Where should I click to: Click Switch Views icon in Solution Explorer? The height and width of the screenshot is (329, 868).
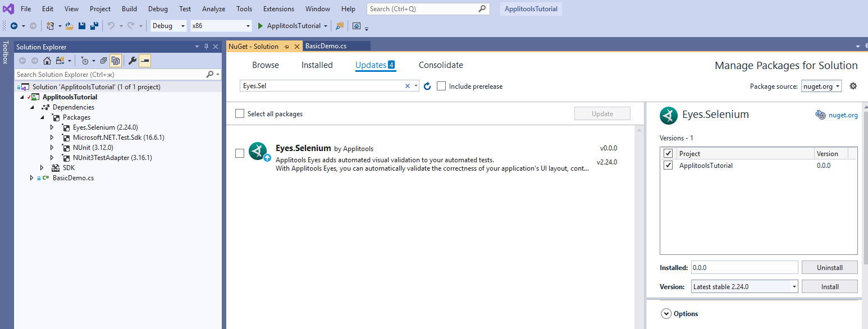click(x=60, y=61)
